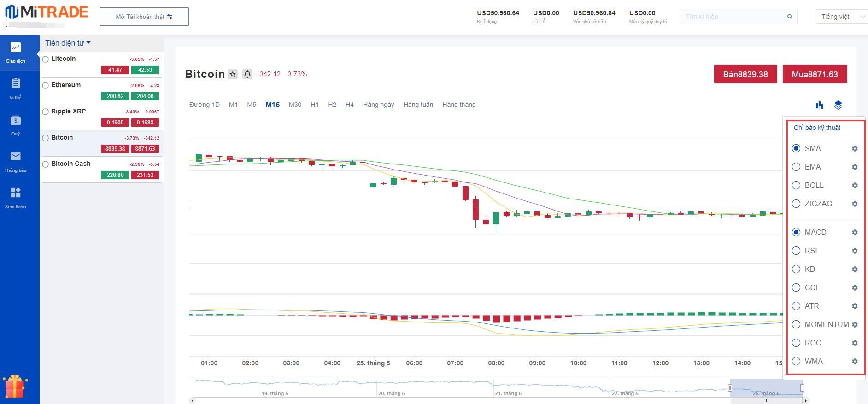Open WMA indicator settings gear
The width and height of the screenshot is (868, 404).
pyautogui.click(x=855, y=361)
